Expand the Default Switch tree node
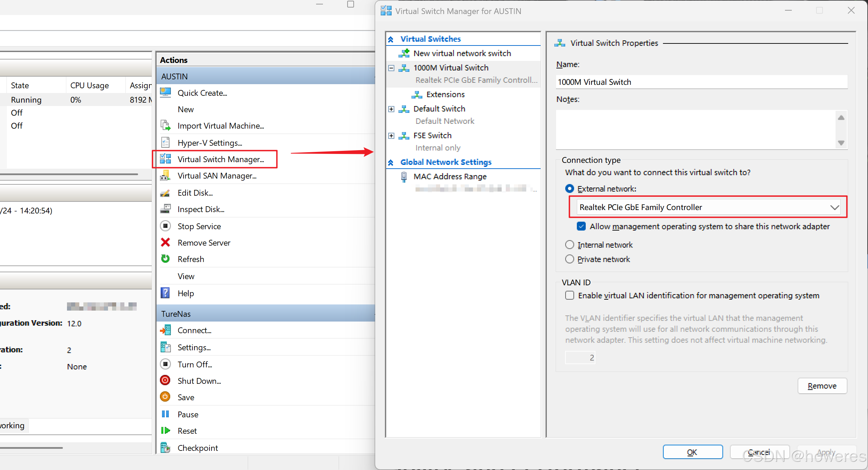Screen dimensions: 868x470 pos(391,109)
